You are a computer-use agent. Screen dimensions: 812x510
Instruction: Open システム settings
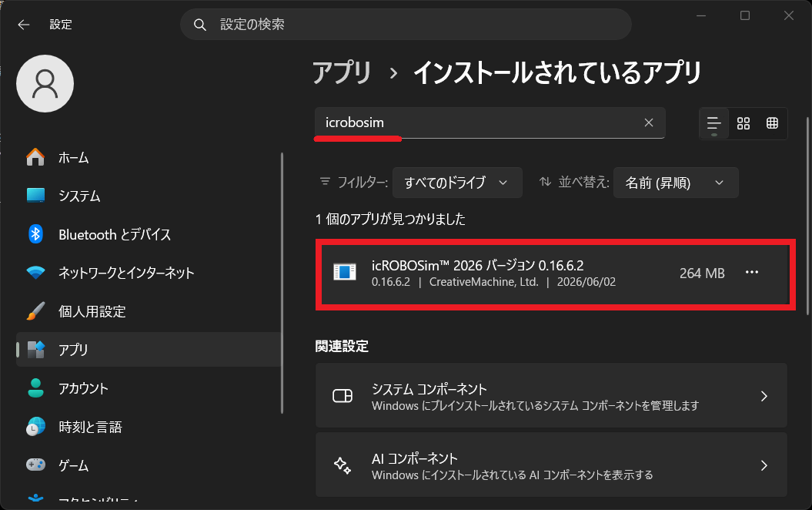(149, 196)
